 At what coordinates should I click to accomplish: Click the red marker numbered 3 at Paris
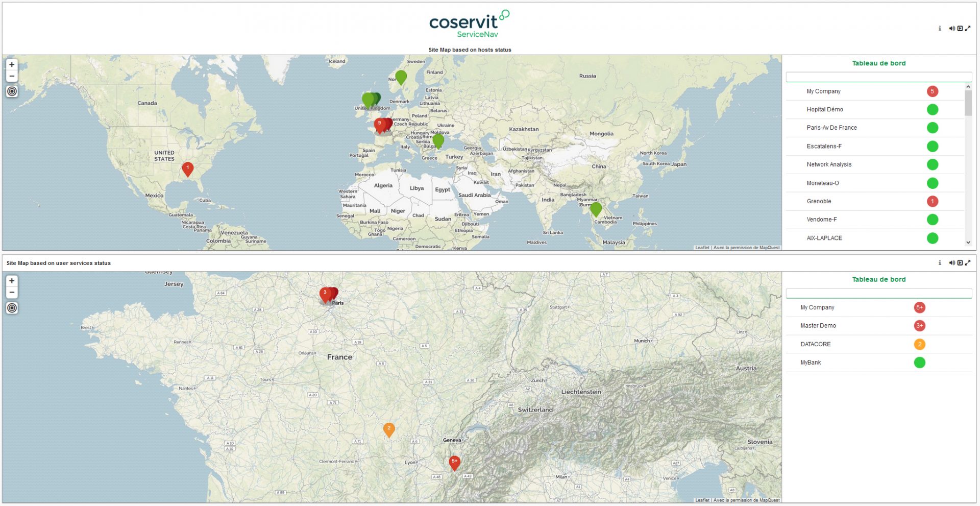tap(325, 295)
